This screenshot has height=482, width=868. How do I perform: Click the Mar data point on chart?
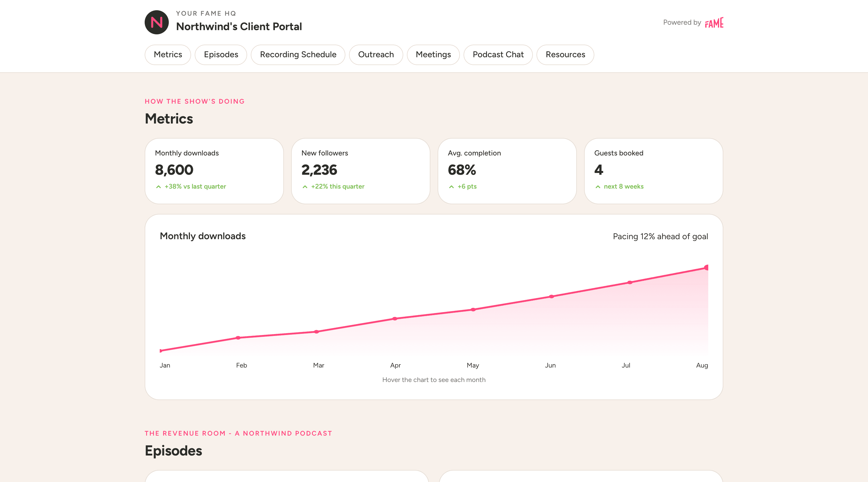[316, 332]
